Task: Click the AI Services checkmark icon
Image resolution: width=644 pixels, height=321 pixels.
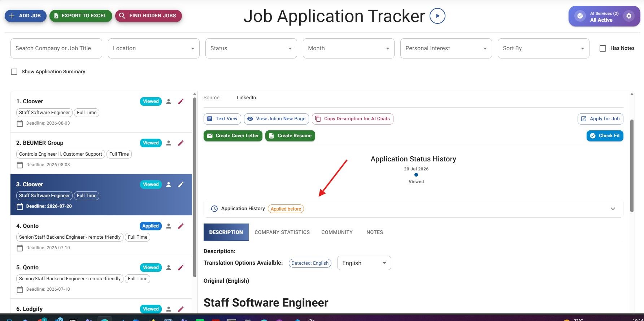Action: [x=580, y=16]
